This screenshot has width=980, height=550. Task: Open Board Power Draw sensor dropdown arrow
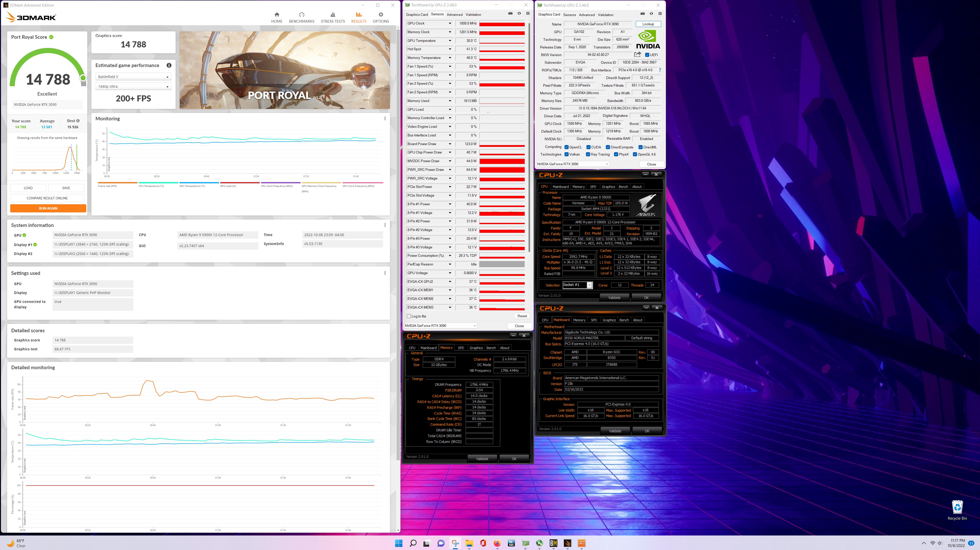(x=450, y=144)
